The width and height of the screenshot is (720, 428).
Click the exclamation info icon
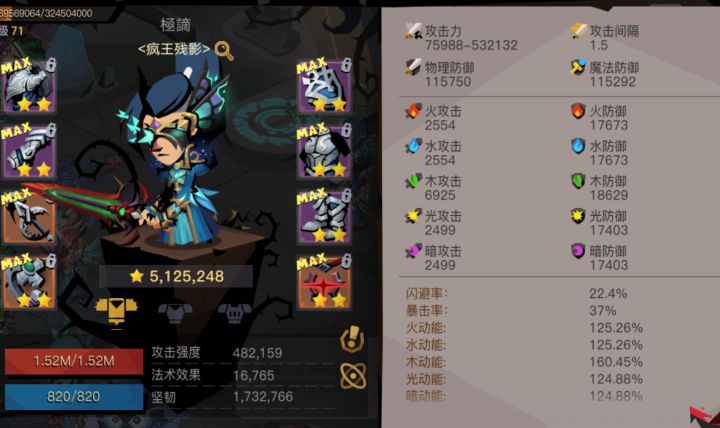(x=352, y=340)
